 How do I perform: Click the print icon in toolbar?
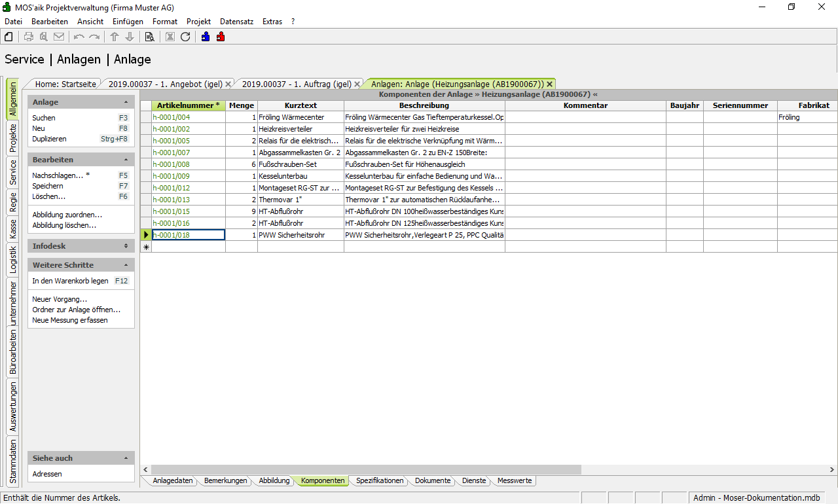click(x=29, y=37)
